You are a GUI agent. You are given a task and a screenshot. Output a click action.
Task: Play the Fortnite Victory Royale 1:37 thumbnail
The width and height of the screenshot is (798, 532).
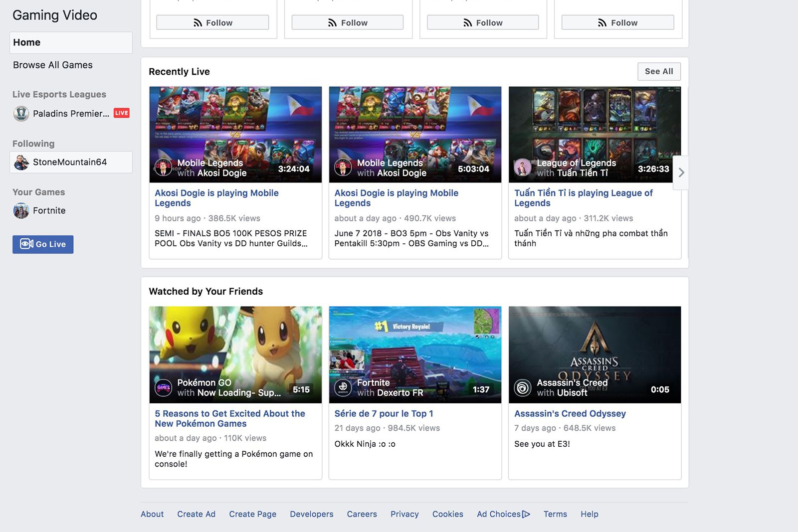[415, 355]
